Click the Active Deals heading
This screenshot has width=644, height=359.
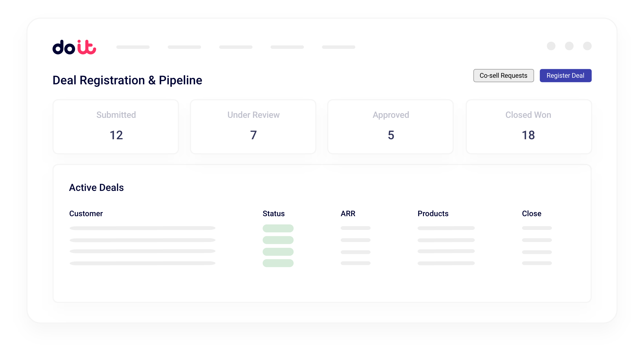[x=96, y=188]
